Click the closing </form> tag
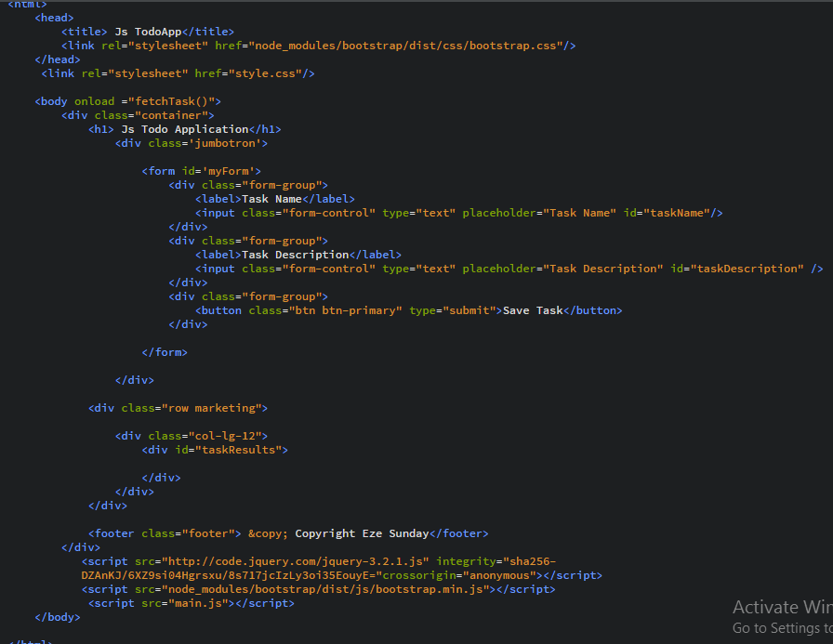 (165, 352)
